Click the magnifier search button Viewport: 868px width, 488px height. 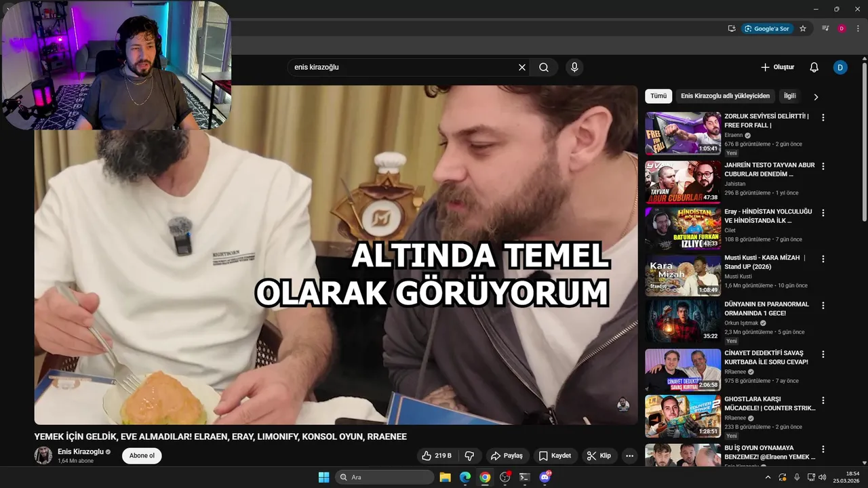click(544, 67)
